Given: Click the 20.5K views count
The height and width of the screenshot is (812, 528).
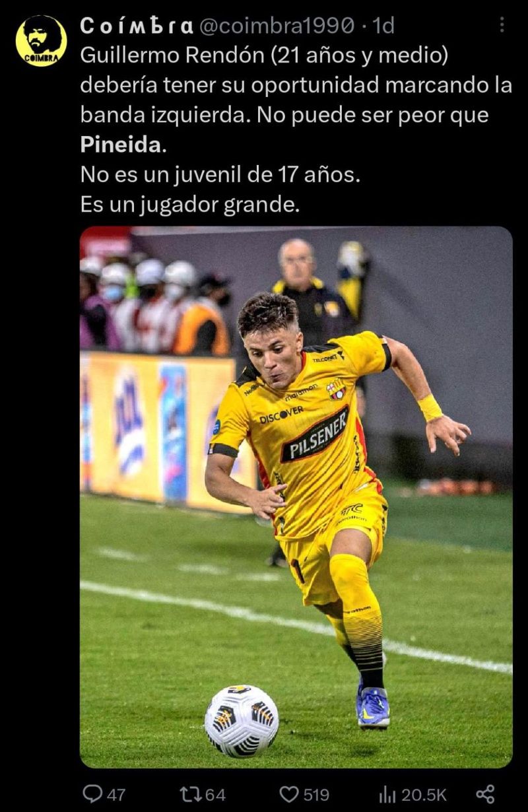Looking at the screenshot, I should click(x=423, y=794).
